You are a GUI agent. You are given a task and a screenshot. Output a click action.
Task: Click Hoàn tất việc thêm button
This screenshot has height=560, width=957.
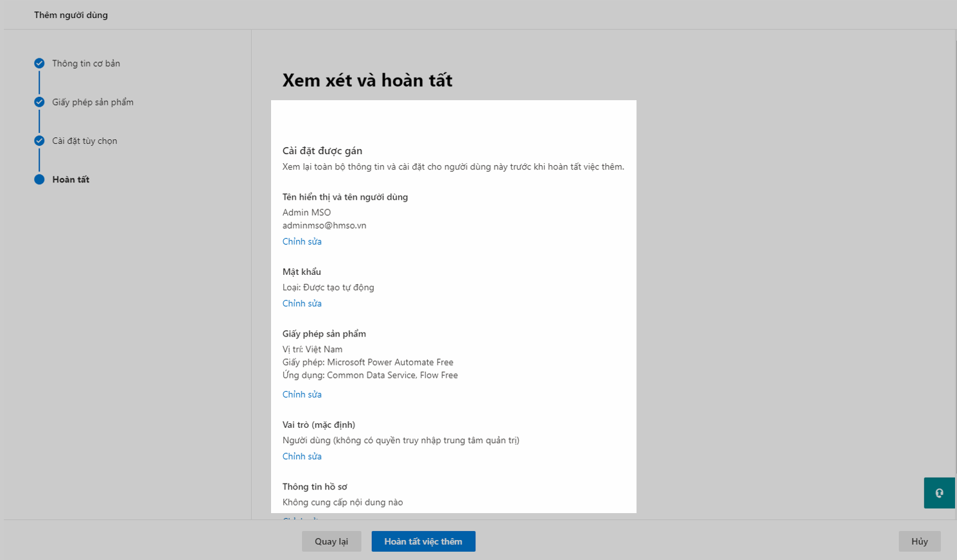(423, 541)
